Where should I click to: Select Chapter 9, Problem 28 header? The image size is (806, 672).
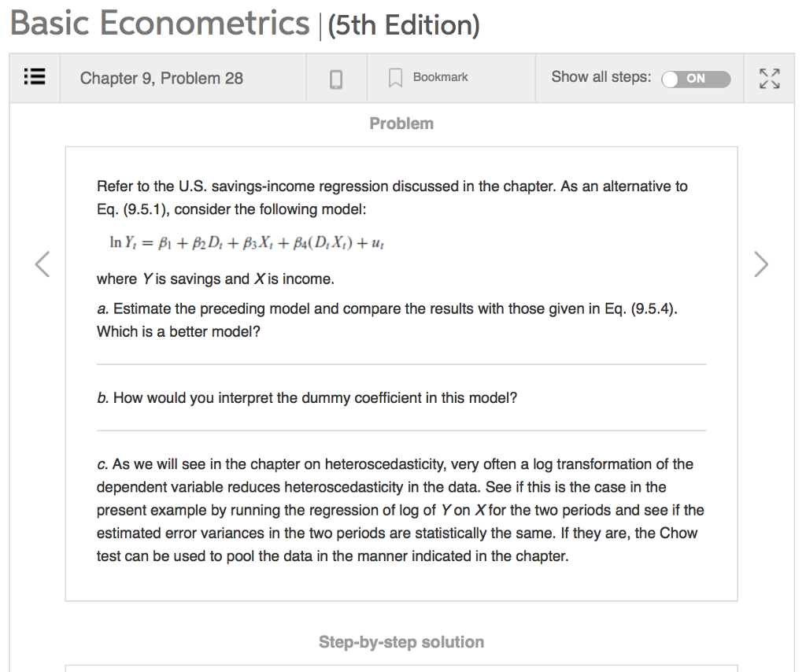(160, 78)
